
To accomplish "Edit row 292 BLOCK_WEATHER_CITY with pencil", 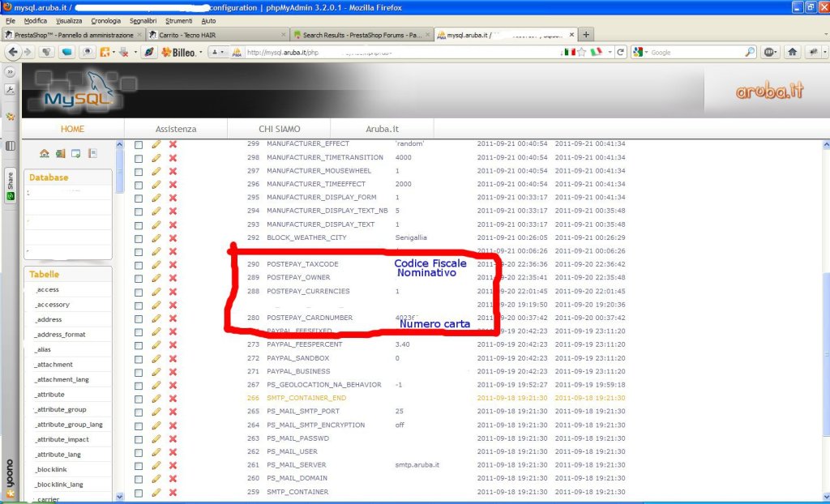I will click(156, 237).
